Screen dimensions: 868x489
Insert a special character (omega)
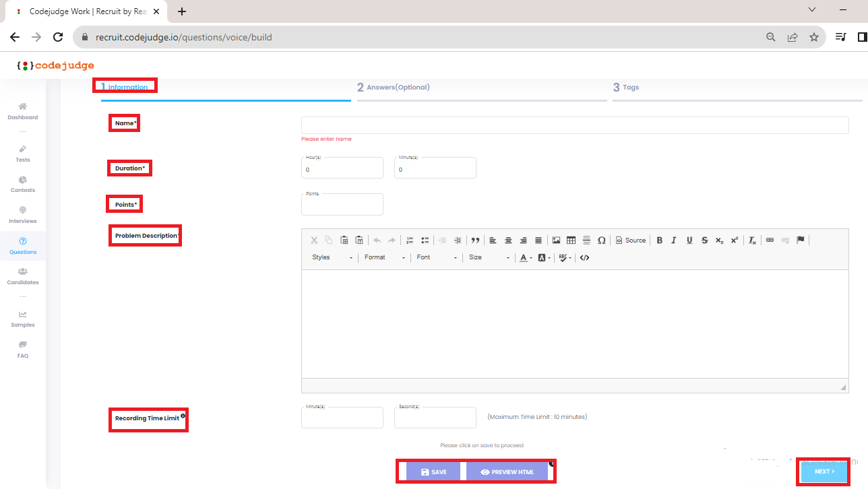(602, 240)
